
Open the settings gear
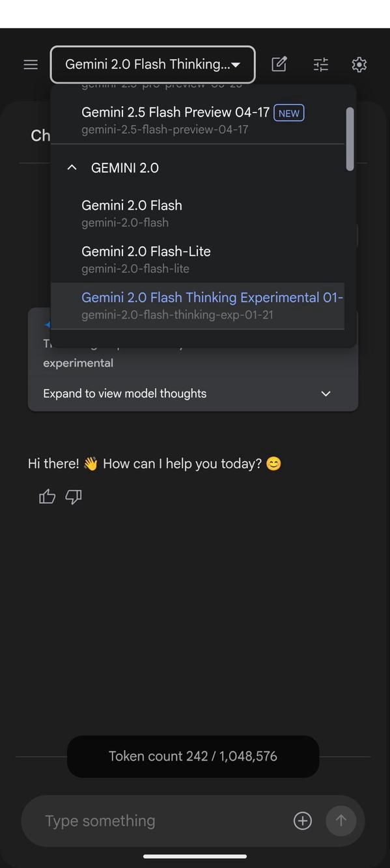click(359, 64)
